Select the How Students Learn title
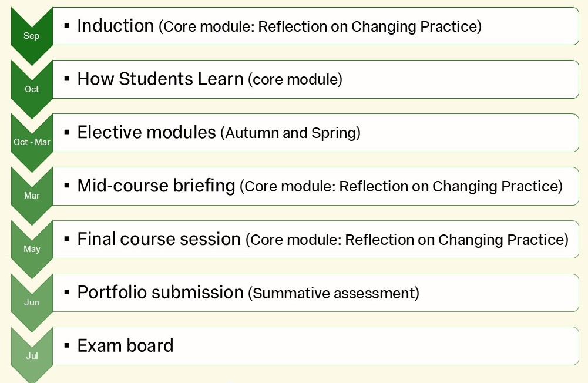 pyautogui.click(x=160, y=79)
